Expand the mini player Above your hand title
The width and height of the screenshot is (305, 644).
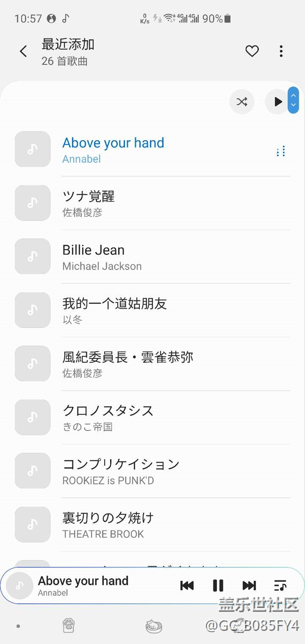83,581
